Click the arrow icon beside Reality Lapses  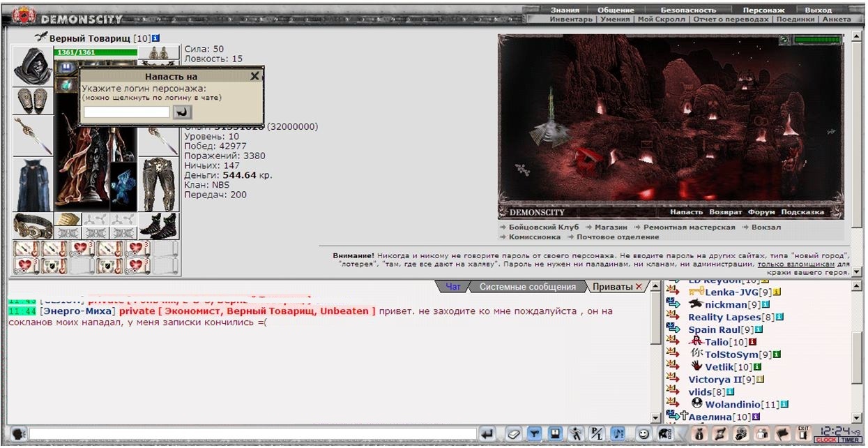tap(673, 316)
